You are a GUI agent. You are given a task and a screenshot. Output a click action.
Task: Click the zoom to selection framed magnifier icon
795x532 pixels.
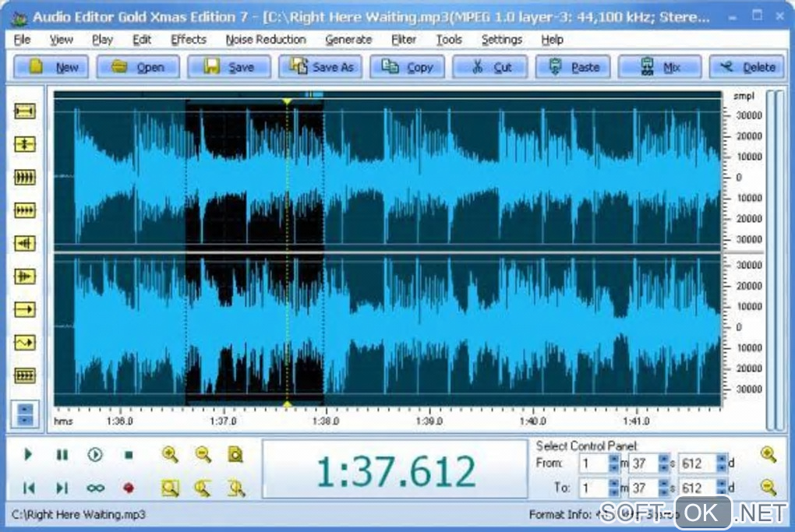click(x=170, y=488)
